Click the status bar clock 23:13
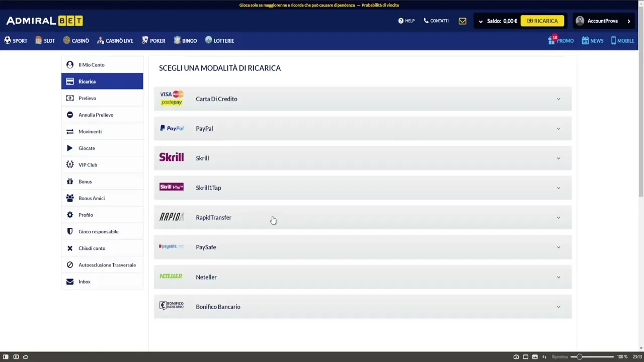This screenshot has width=644, height=362. pyautogui.click(x=637, y=357)
